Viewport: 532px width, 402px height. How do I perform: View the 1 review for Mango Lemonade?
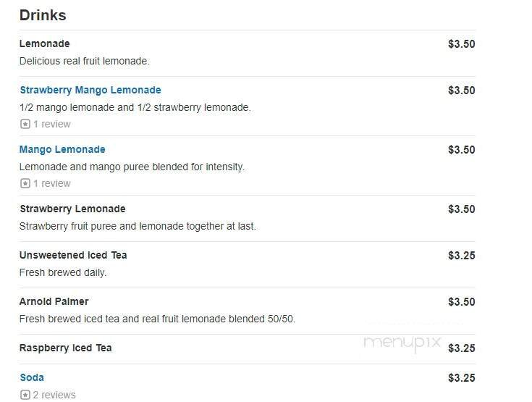[x=51, y=184]
